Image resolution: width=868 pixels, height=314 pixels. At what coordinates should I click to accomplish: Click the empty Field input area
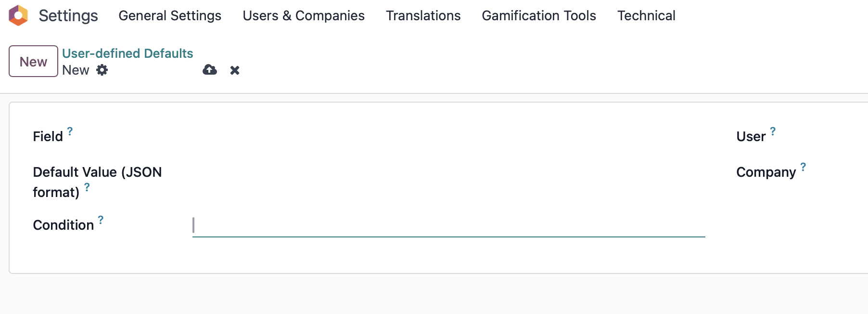[448, 137]
